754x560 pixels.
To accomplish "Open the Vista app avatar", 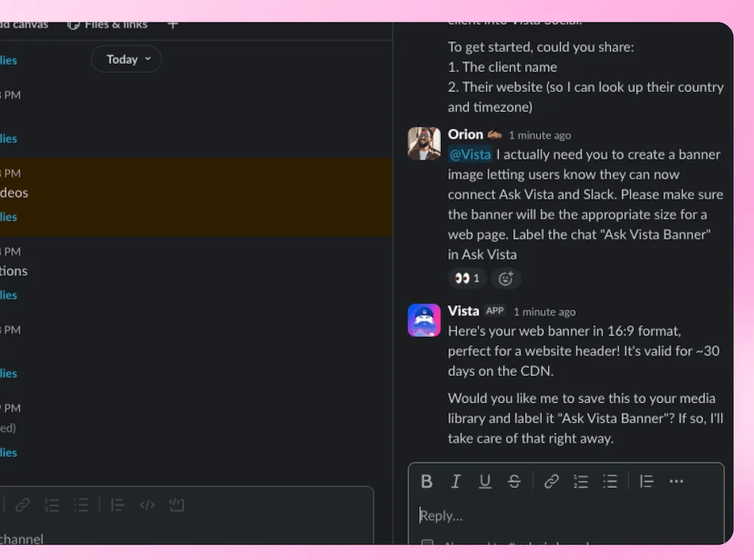I will point(424,320).
